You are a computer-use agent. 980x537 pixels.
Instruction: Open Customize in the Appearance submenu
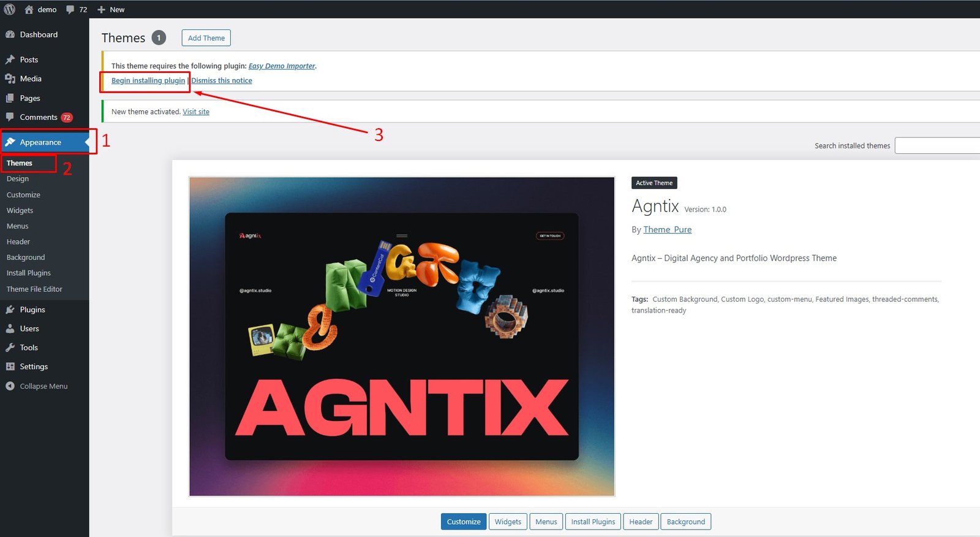tap(23, 195)
